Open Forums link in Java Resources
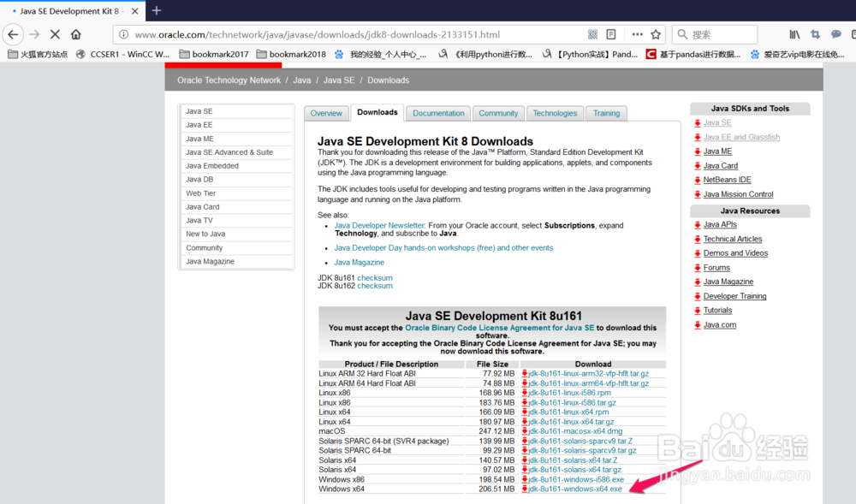The height and width of the screenshot is (504, 856). click(716, 268)
